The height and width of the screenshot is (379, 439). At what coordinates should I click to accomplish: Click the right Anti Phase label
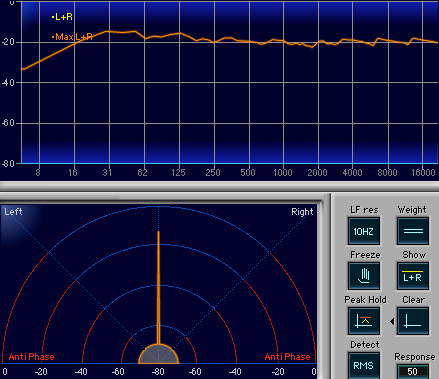tap(287, 357)
